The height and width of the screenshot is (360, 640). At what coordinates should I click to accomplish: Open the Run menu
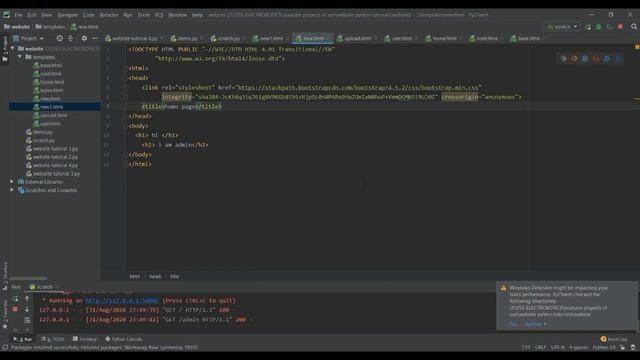point(128,15)
